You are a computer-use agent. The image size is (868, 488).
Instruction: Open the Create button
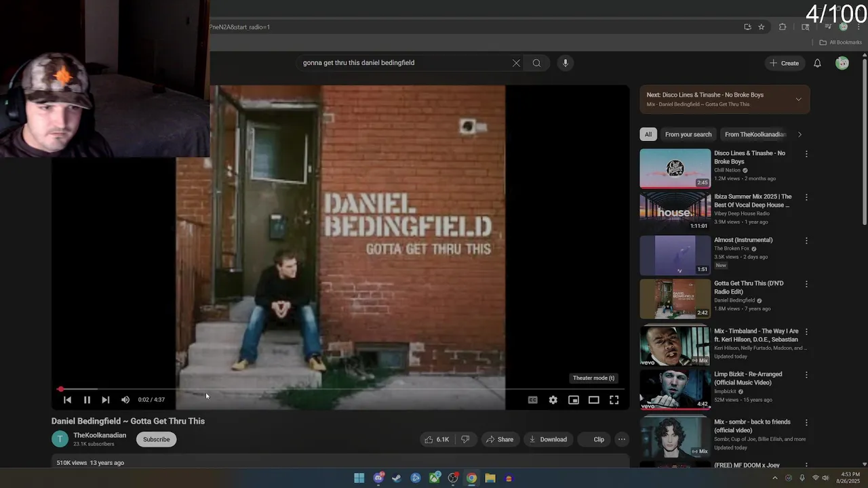784,63
